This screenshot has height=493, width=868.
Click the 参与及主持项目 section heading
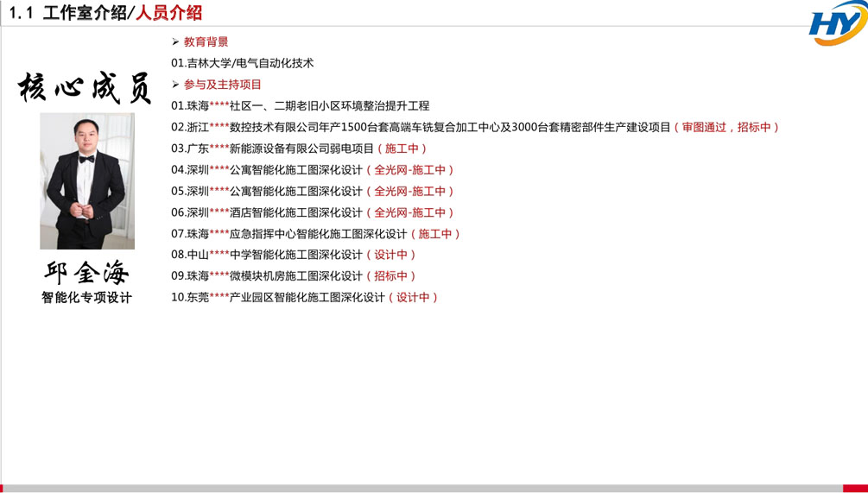click(x=223, y=85)
